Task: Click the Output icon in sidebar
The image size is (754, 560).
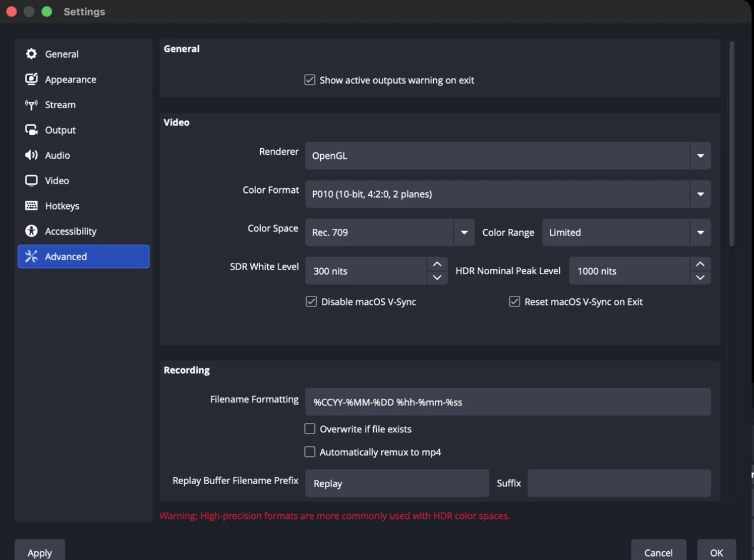Action: tap(31, 130)
